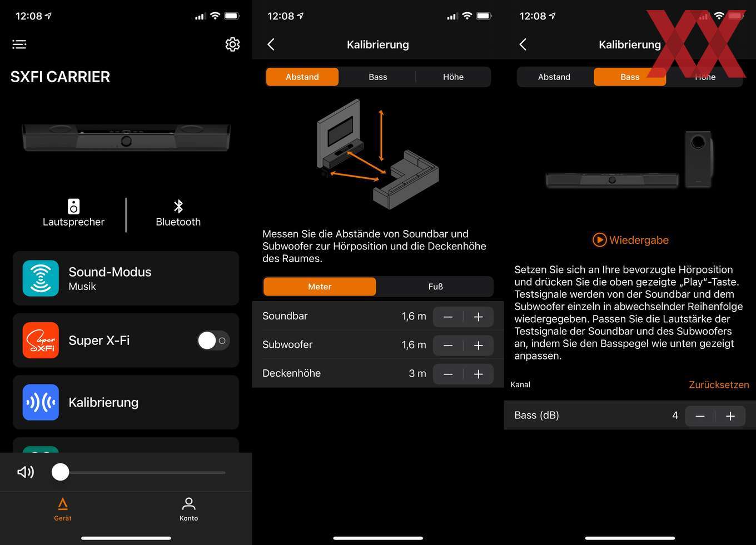This screenshot has width=756, height=545.
Task: Open settings gear on SXFI CARRIER screen
Action: (232, 44)
